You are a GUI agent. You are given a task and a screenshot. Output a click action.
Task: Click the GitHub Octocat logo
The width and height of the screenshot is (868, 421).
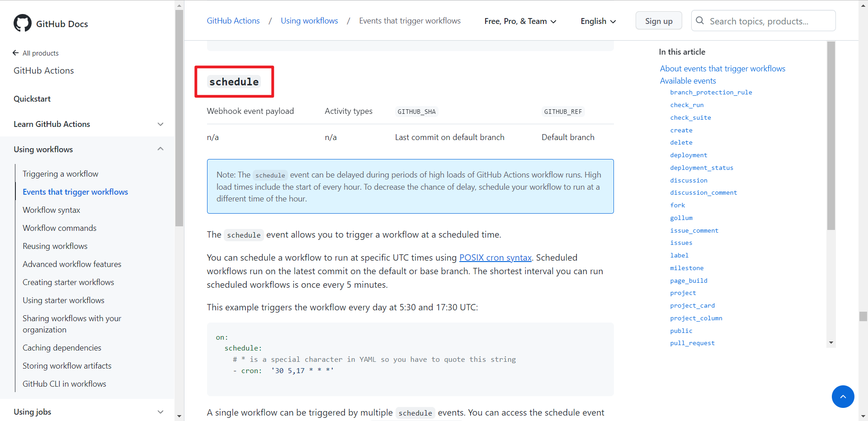tap(23, 23)
